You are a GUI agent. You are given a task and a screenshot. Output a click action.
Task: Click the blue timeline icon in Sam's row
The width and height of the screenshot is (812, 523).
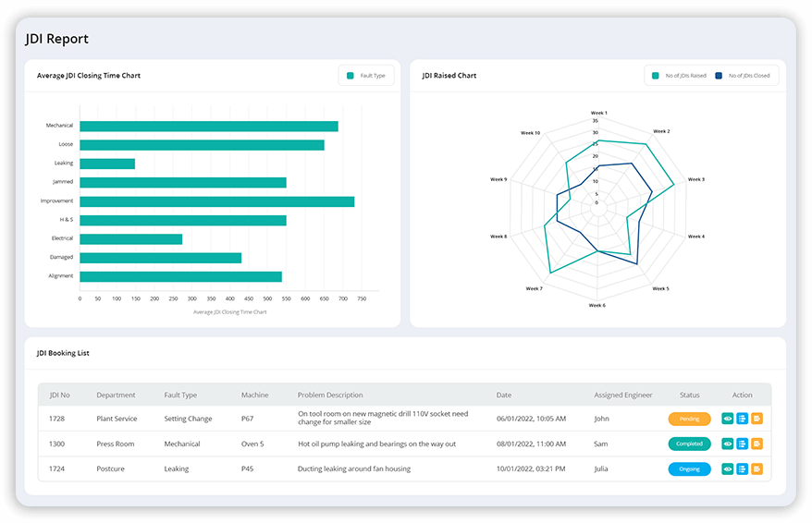[742, 444]
